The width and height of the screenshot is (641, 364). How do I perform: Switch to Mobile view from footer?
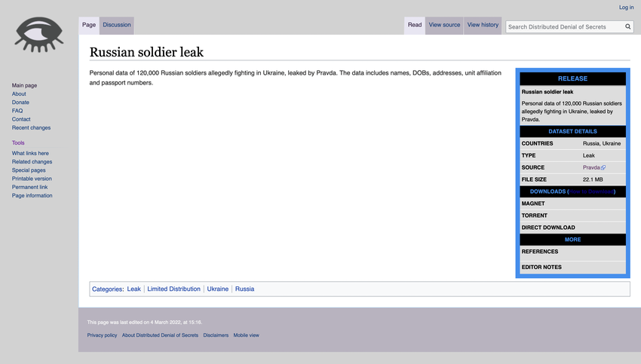tap(246, 335)
